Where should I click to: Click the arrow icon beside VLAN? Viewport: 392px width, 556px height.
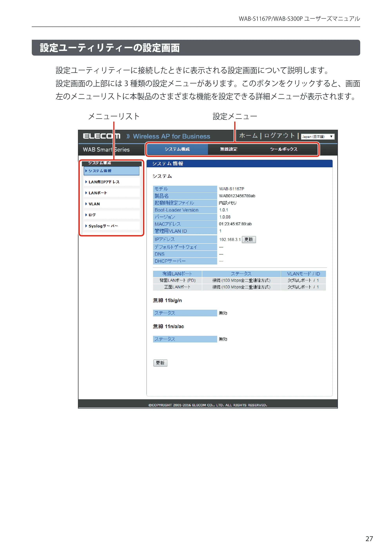pos(86,204)
